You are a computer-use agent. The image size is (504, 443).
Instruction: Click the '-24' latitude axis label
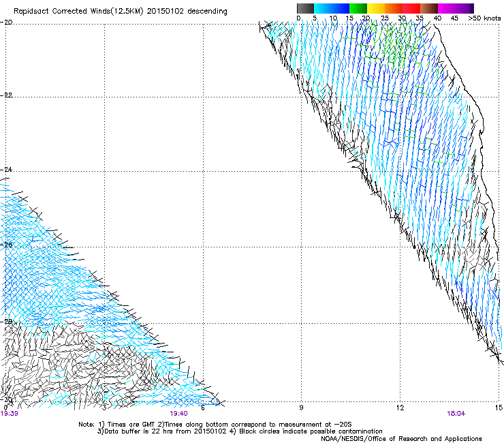click(x=6, y=170)
